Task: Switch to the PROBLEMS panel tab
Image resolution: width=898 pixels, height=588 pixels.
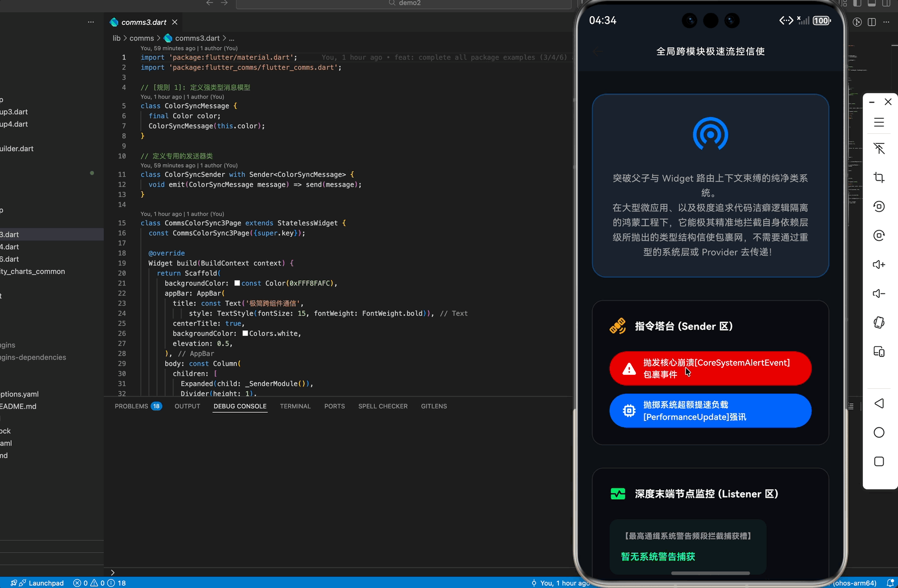Action: (138, 406)
